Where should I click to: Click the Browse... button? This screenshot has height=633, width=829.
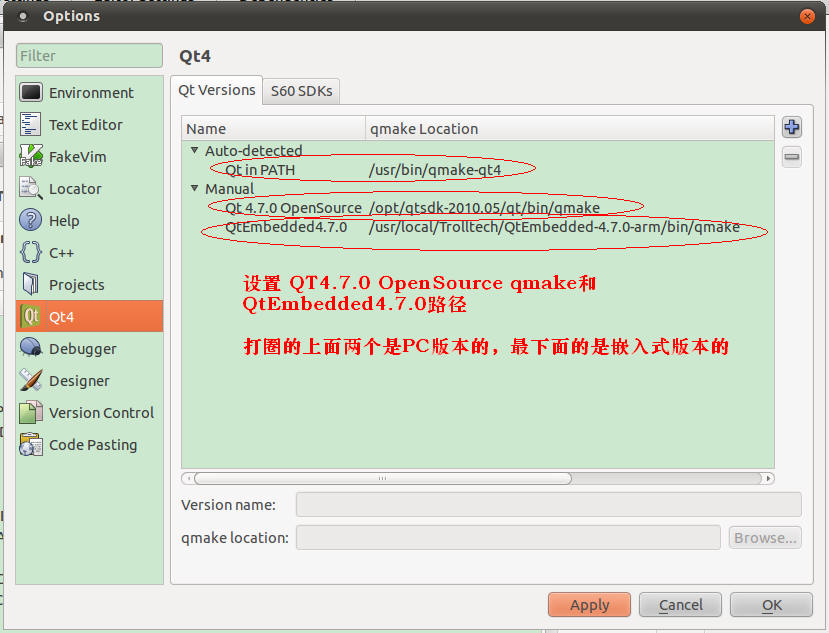[765, 538]
